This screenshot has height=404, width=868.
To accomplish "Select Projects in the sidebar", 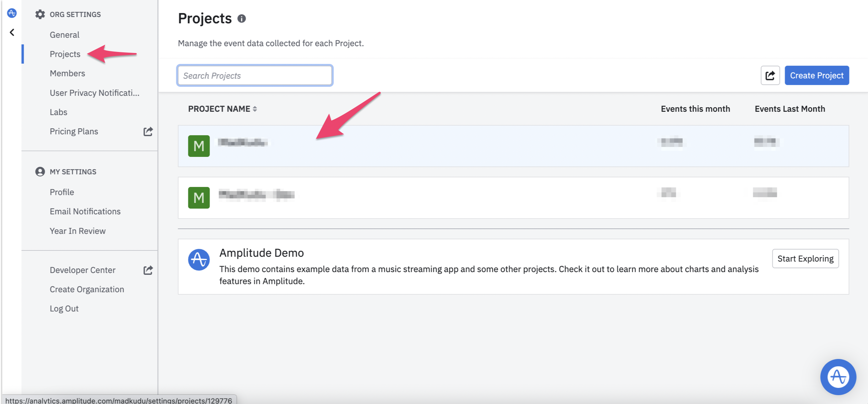I will 65,54.
